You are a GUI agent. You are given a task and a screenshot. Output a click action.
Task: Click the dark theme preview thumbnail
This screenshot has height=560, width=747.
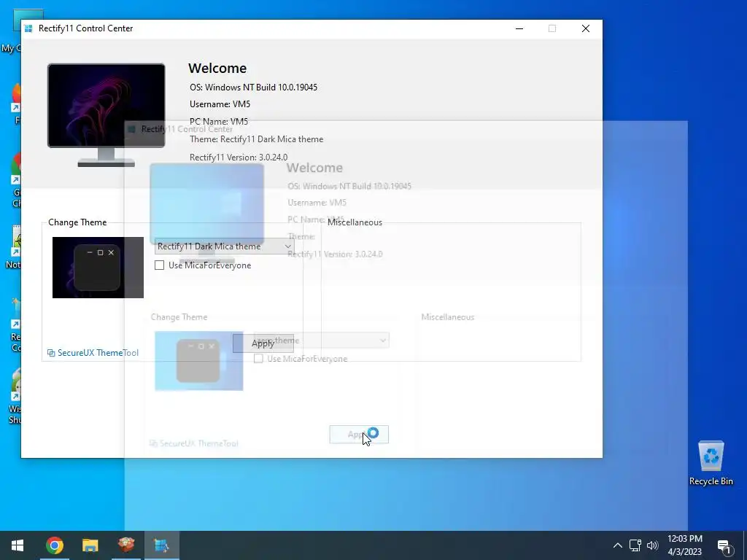click(98, 268)
